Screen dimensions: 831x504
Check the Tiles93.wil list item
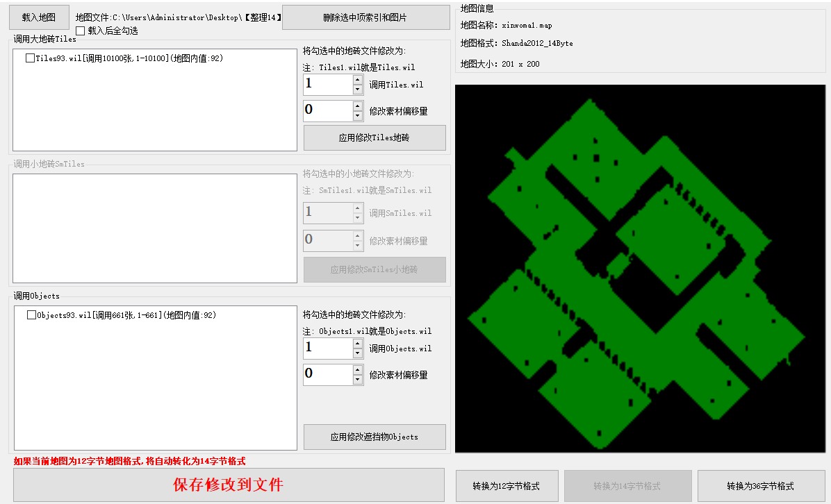[x=30, y=59]
